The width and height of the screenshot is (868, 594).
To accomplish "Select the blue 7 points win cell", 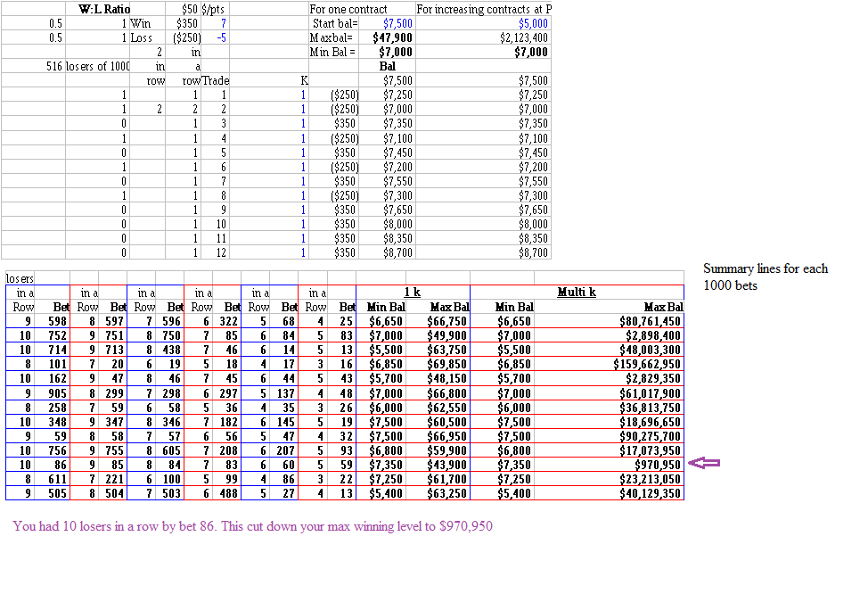I will point(216,23).
